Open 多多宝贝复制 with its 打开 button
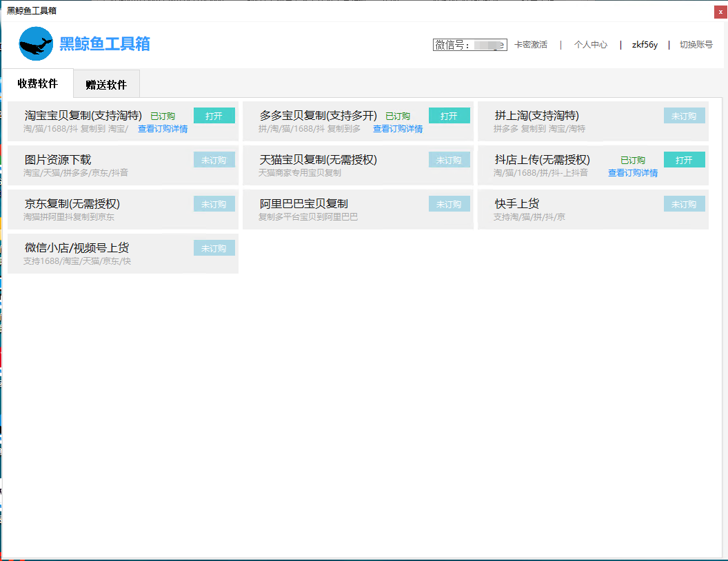 (449, 116)
